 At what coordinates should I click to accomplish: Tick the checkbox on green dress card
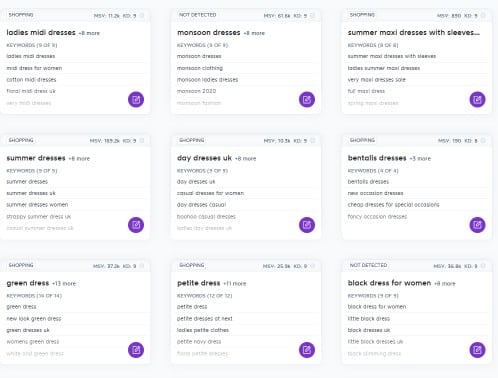tap(142, 266)
